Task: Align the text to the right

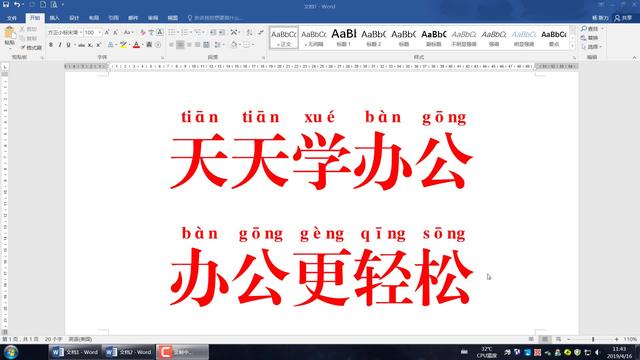Action: (x=189, y=45)
